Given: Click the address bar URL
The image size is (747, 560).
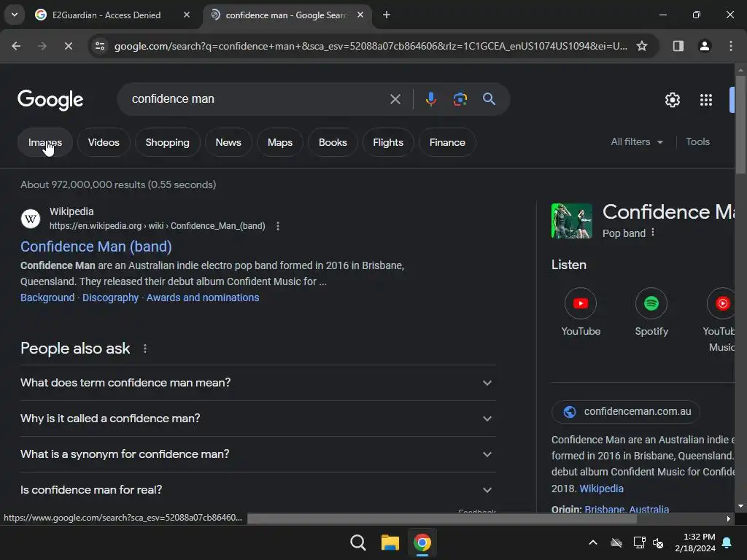Looking at the screenshot, I should pyautogui.click(x=371, y=46).
